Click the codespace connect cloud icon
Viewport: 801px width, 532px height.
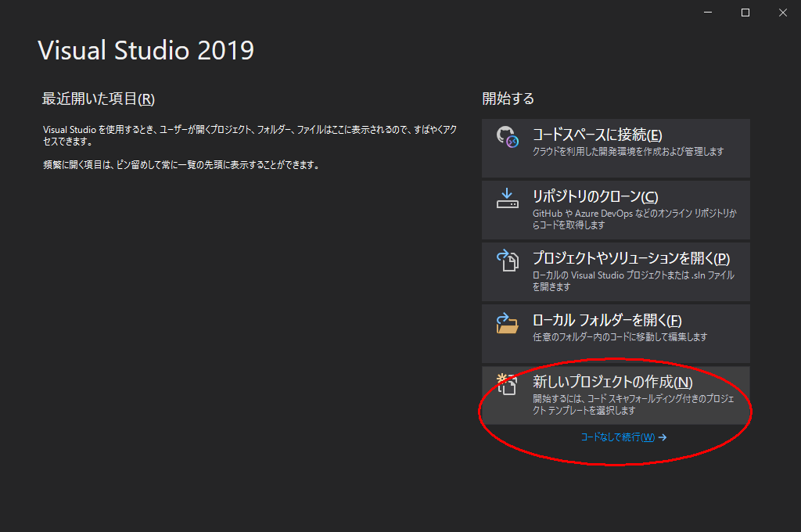[508, 137]
